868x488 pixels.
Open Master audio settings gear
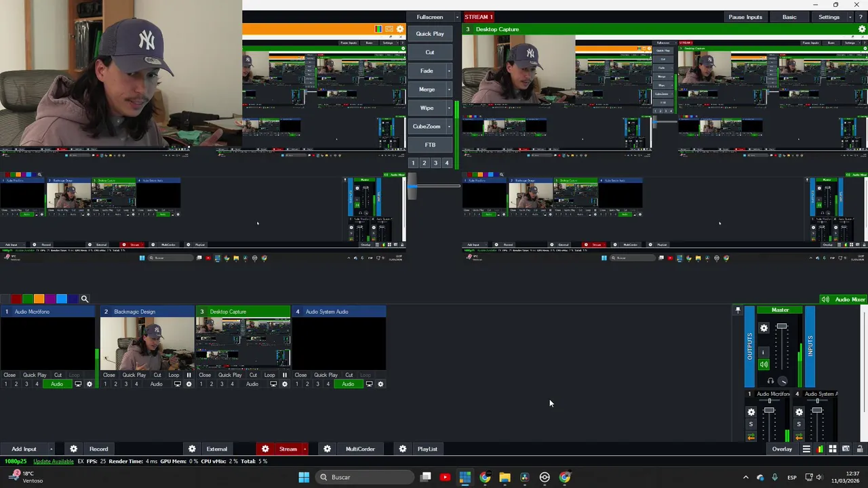click(764, 328)
